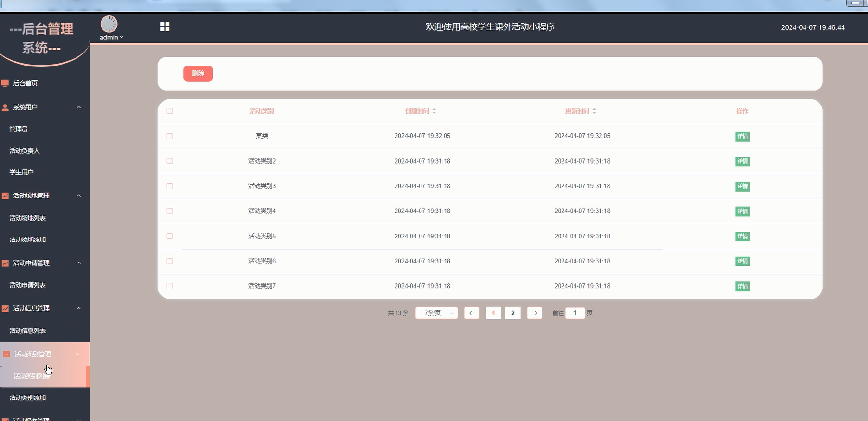Screen dimensions: 868x421
Task: Collapse the 活动类别管理 menu chevron
Action: pos(77,355)
